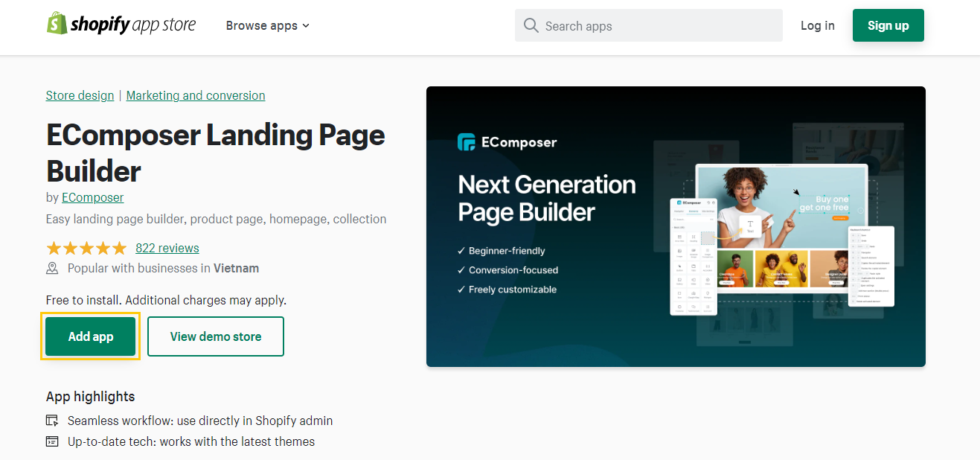Open the EComposer developer link

[x=93, y=197]
